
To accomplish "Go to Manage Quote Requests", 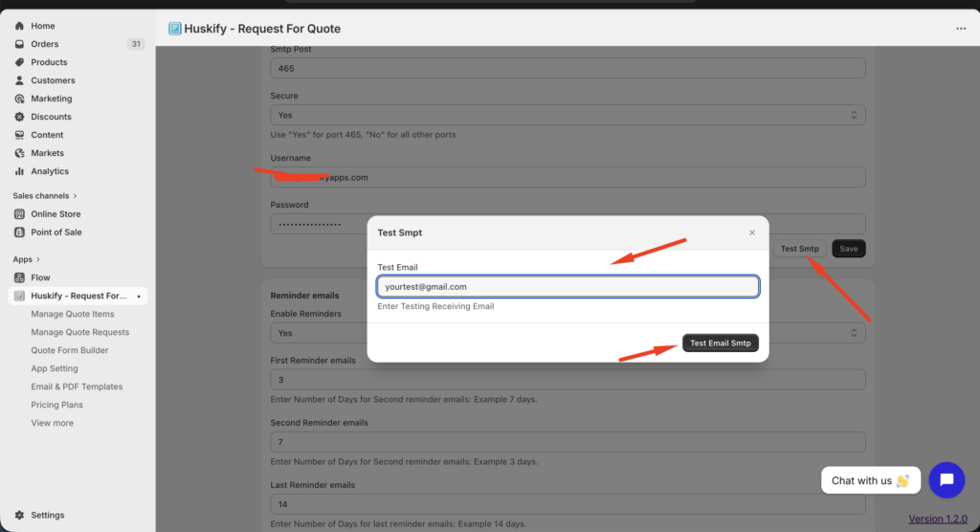I will point(79,332).
